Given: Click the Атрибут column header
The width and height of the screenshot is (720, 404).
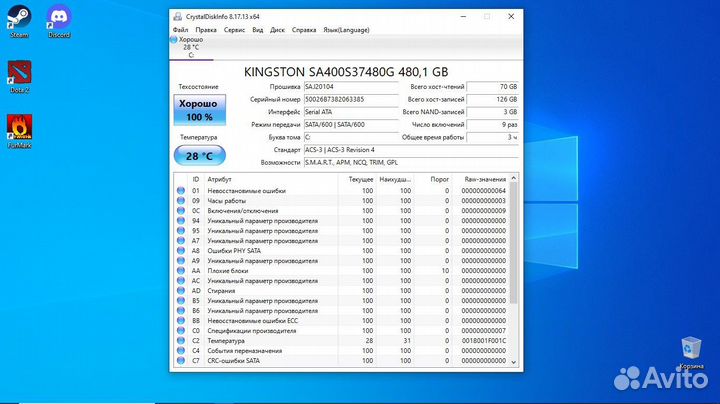Looking at the screenshot, I should click(x=271, y=179).
